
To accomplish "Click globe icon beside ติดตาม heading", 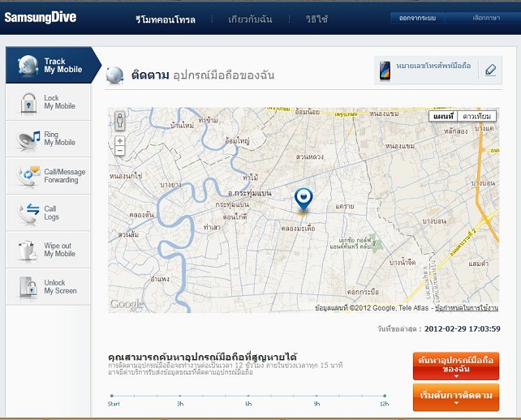I will (115, 75).
